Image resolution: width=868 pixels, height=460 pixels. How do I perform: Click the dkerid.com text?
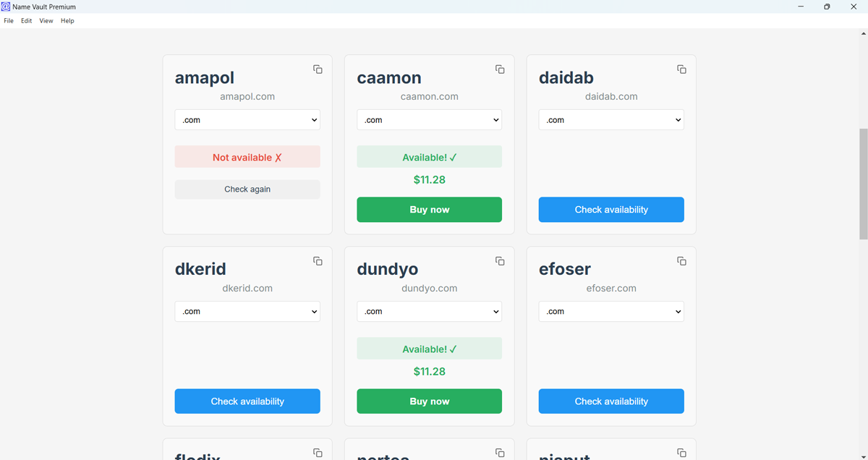(247, 288)
